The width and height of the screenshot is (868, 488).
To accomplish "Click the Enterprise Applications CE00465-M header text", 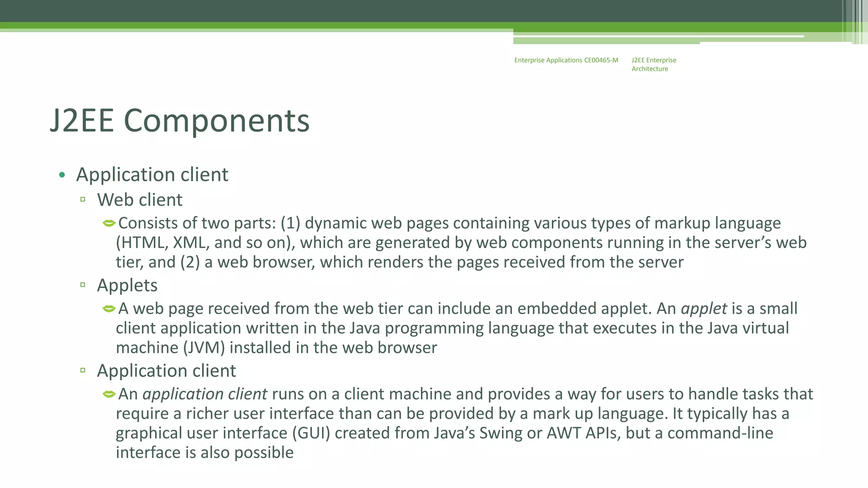I will 566,60.
